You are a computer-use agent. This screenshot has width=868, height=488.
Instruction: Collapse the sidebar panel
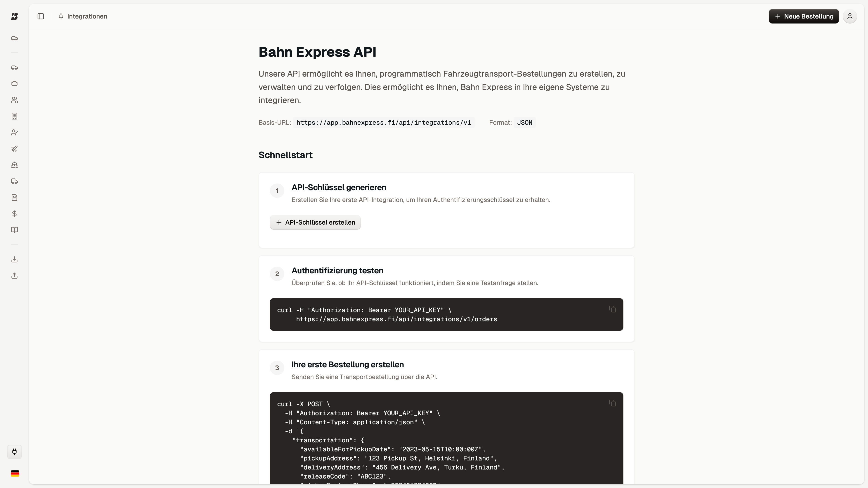(41, 16)
